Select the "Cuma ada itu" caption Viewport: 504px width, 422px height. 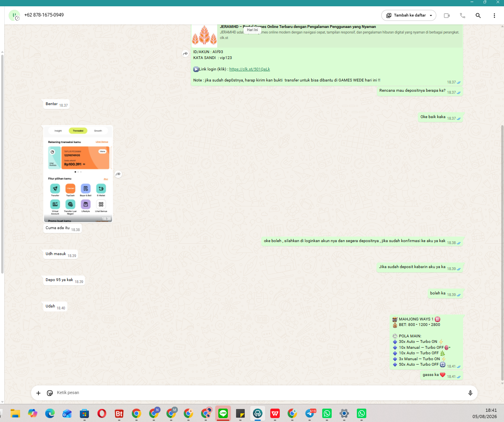point(63,228)
